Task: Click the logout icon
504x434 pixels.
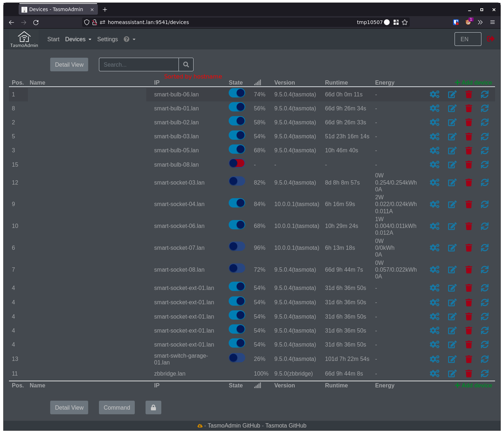Action: (x=491, y=39)
